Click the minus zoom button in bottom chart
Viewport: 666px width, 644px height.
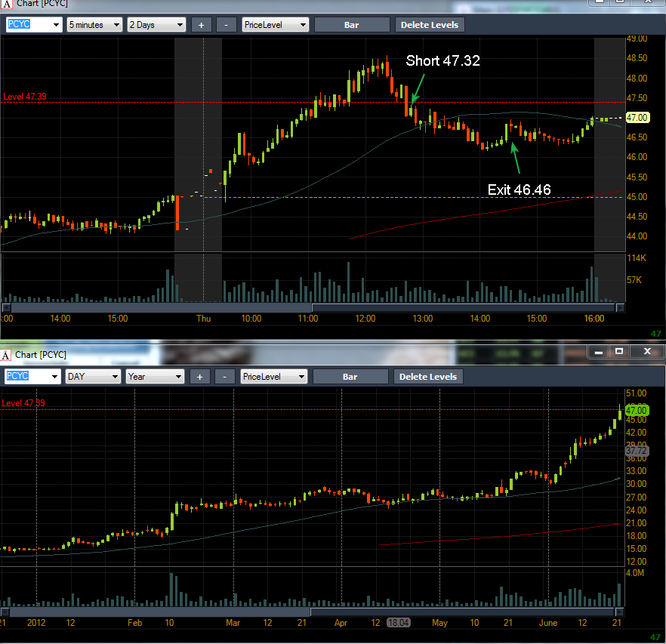coord(224,377)
